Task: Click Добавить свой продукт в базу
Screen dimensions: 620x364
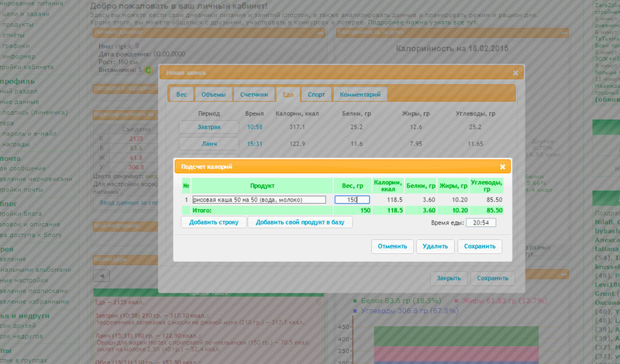Action: (x=301, y=222)
